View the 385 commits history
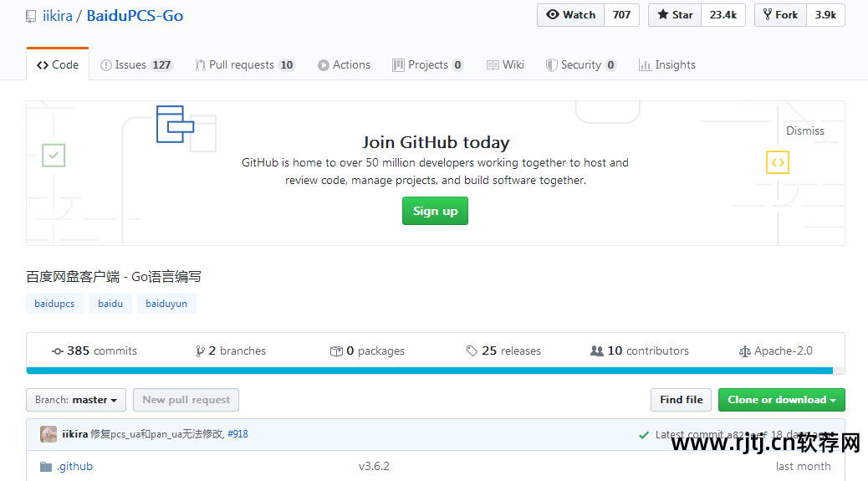The height and width of the screenshot is (481, 868). pos(94,351)
